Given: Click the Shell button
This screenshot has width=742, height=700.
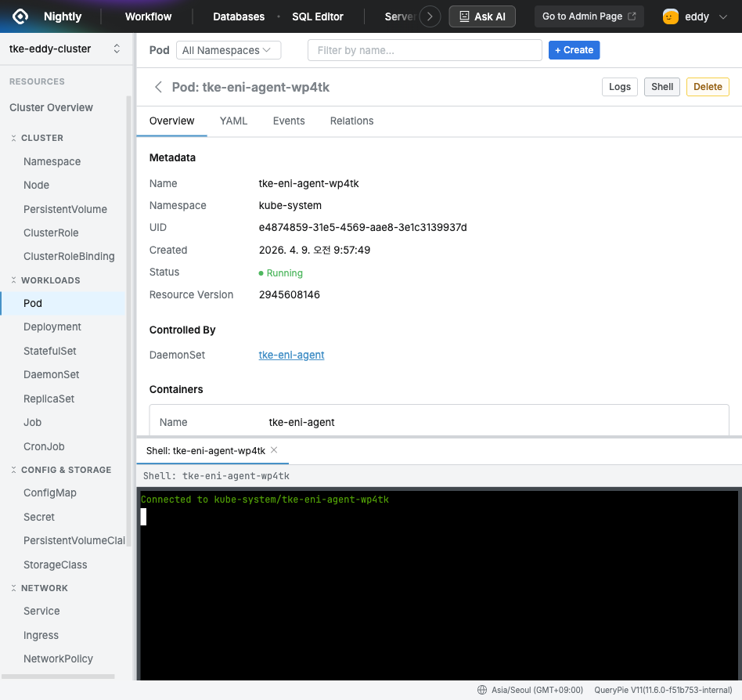Looking at the screenshot, I should [661, 87].
